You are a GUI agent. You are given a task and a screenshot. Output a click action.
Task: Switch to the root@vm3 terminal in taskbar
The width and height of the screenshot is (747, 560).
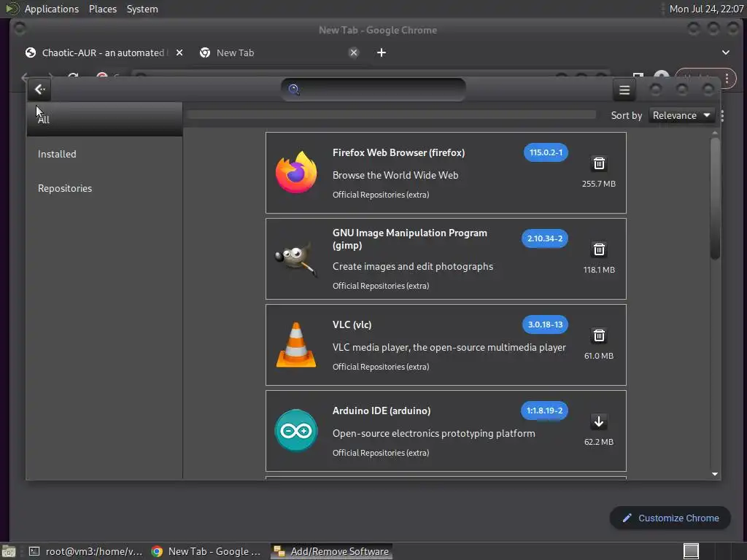tap(86, 551)
